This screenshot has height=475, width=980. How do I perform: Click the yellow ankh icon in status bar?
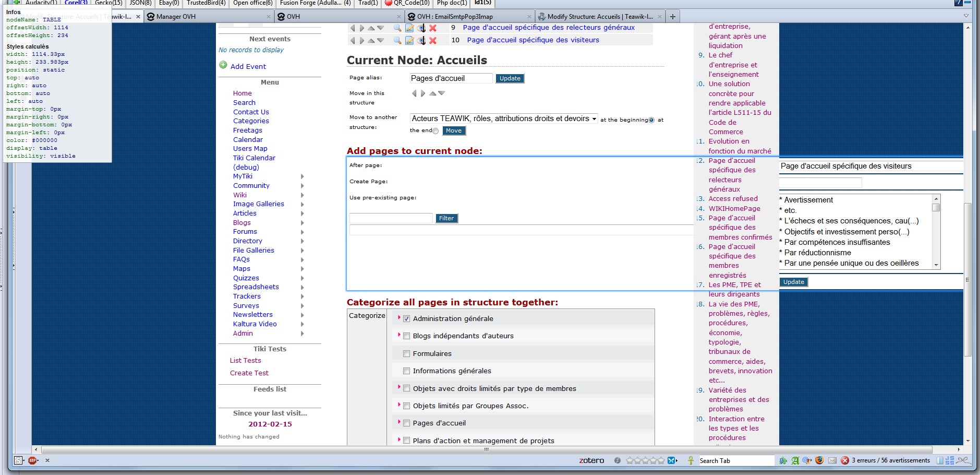click(x=691, y=460)
